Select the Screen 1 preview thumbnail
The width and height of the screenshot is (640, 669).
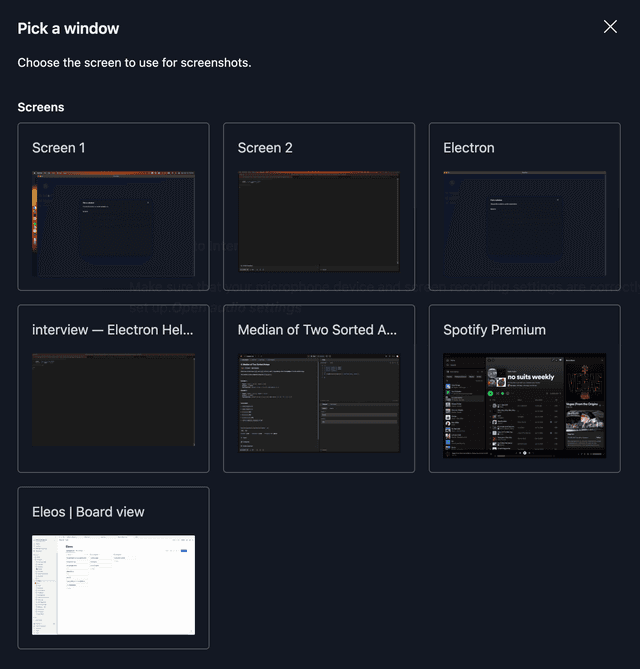113,222
